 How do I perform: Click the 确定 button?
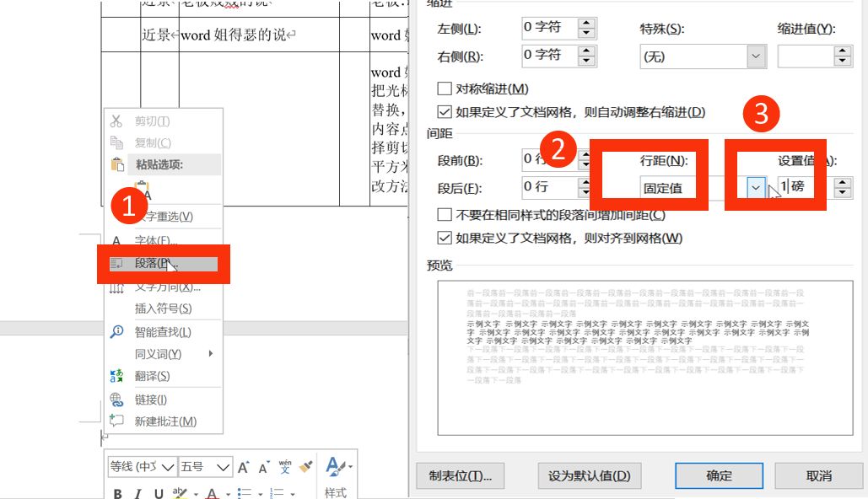[719, 476]
